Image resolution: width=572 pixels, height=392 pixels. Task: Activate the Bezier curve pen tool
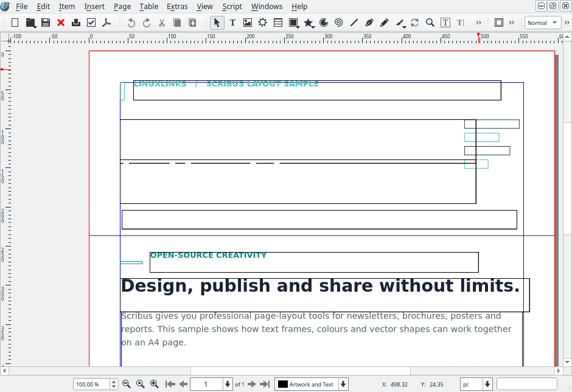coord(369,23)
